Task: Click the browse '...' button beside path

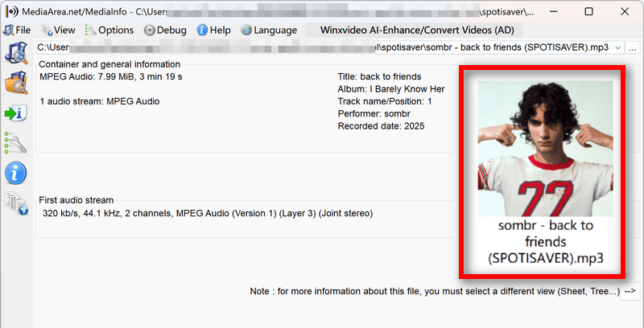Action: pos(633,47)
